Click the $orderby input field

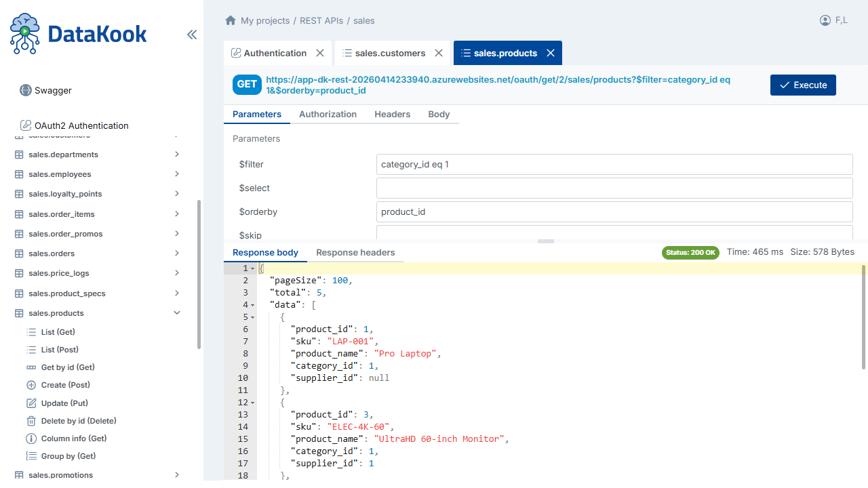point(614,211)
